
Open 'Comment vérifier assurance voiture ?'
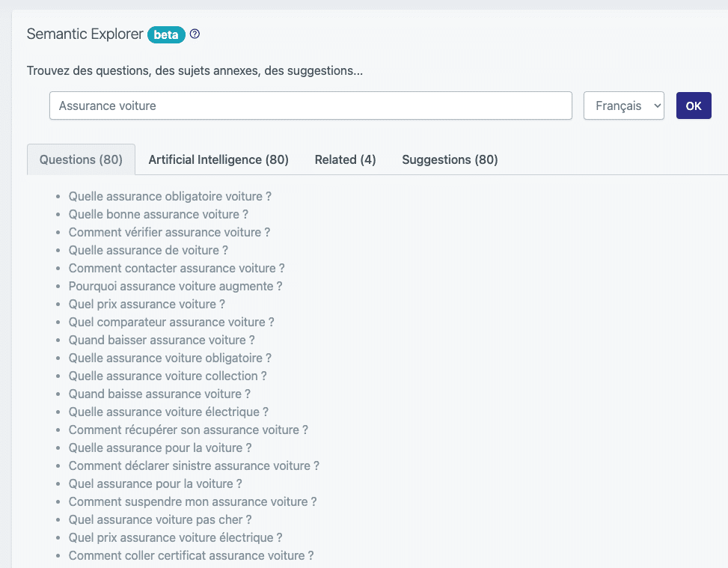[x=169, y=232]
